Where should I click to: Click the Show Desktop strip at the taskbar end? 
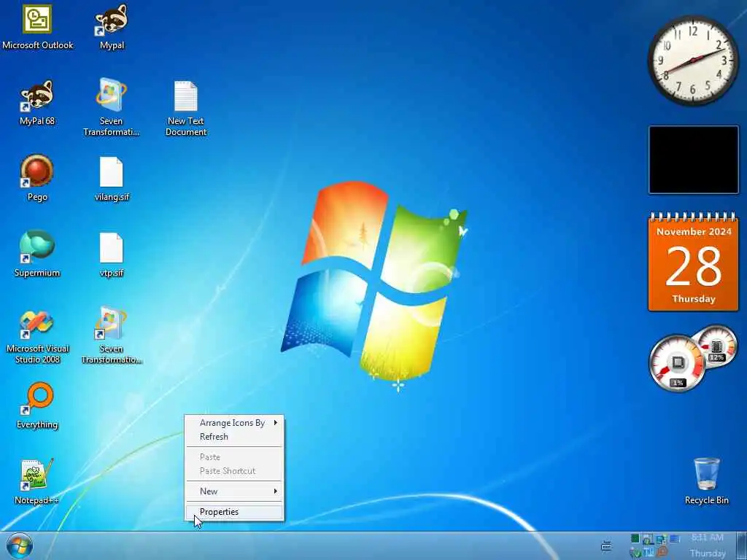tap(741, 545)
